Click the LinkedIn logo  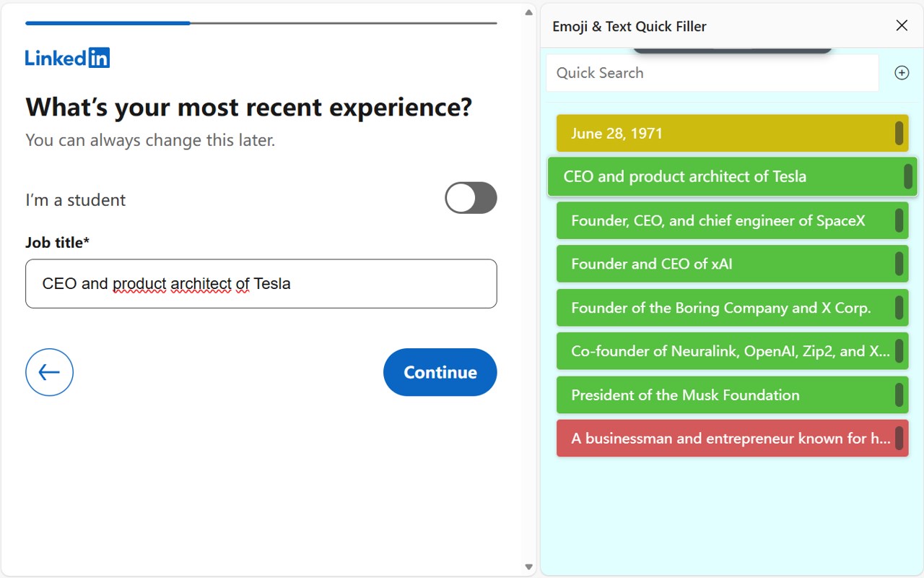[x=67, y=58]
